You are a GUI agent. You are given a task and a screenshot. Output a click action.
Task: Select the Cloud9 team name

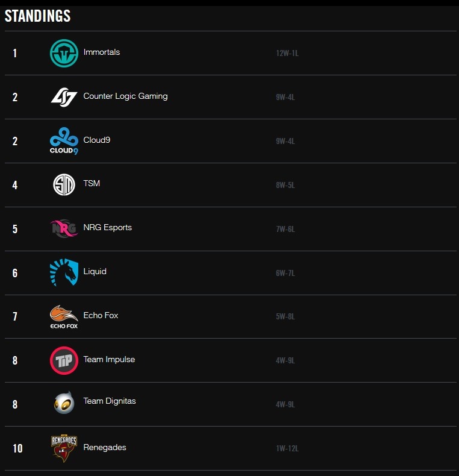click(97, 140)
